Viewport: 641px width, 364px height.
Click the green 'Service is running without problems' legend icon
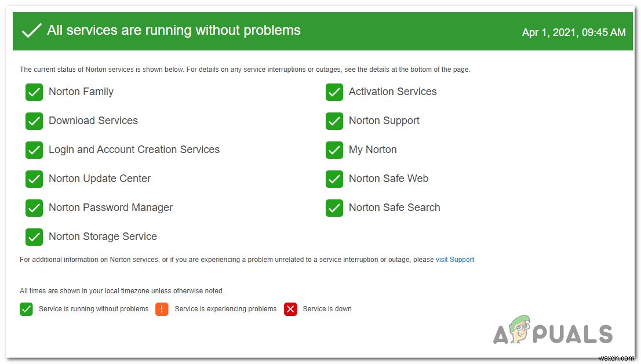(x=26, y=309)
